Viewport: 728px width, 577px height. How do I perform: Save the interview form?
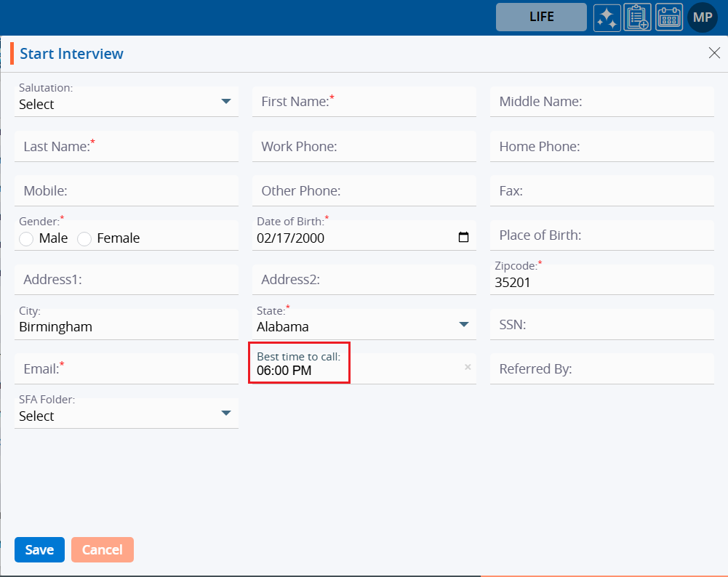tap(39, 550)
